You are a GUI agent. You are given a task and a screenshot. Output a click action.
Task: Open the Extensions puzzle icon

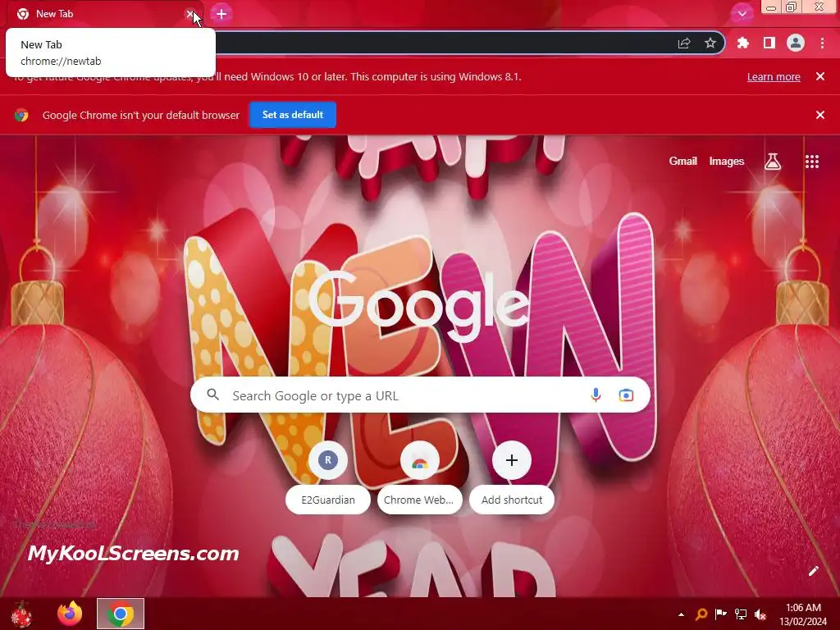pyautogui.click(x=742, y=43)
